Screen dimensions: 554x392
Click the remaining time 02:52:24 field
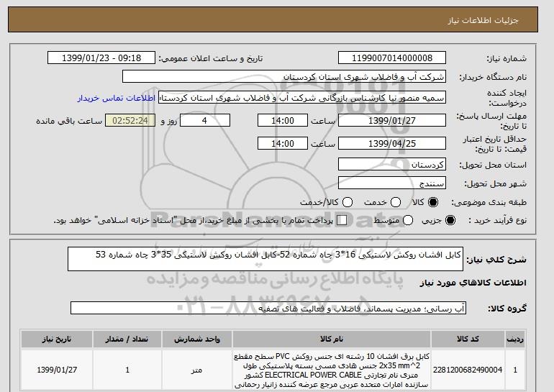point(130,120)
